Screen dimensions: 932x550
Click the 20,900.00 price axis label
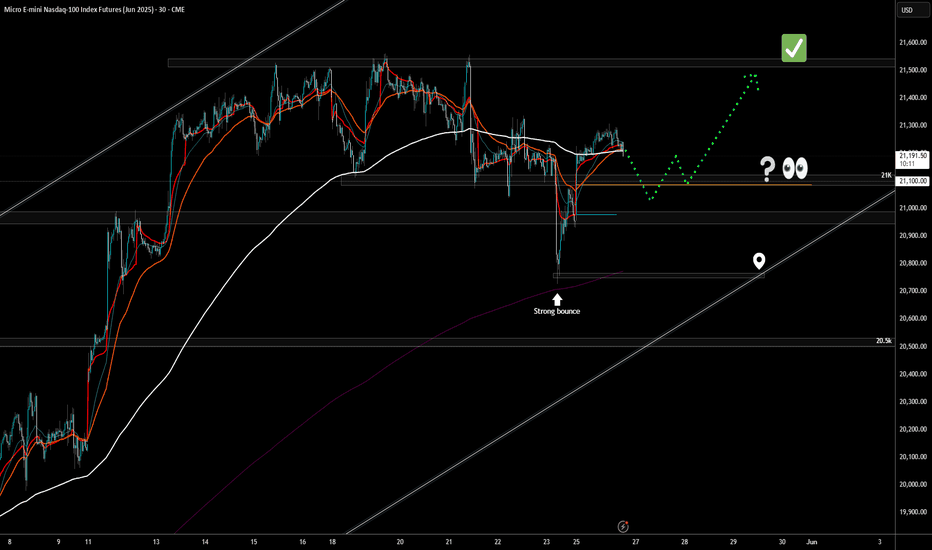point(913,235)
